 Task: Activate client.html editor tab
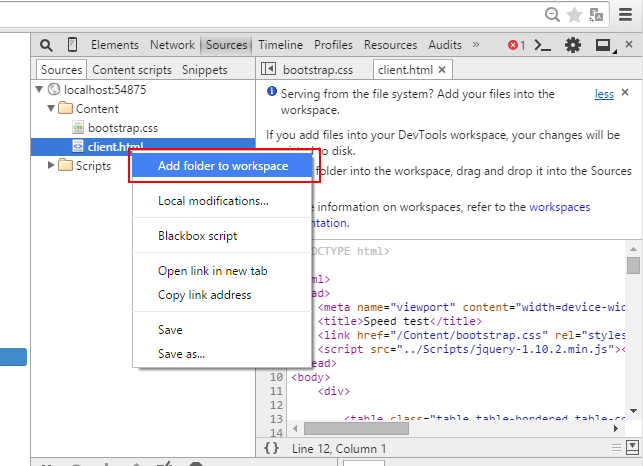tap(405, 70)
